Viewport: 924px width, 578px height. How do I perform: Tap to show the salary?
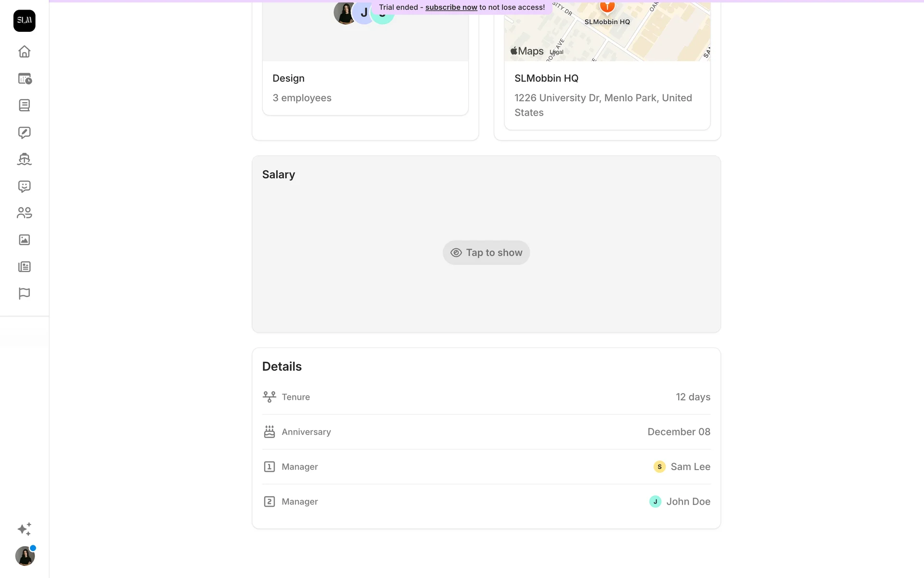(x=486, y=253)
